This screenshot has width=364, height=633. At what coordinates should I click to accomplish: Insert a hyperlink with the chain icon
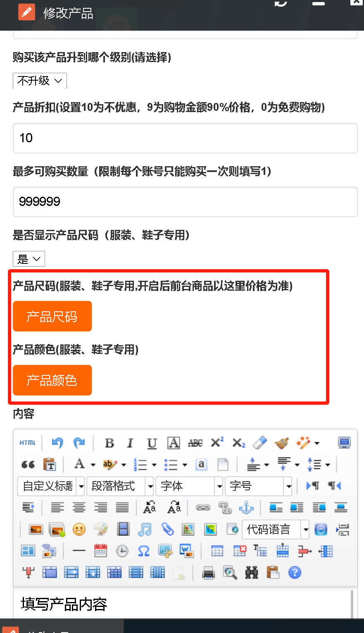[x=203, y=507]
